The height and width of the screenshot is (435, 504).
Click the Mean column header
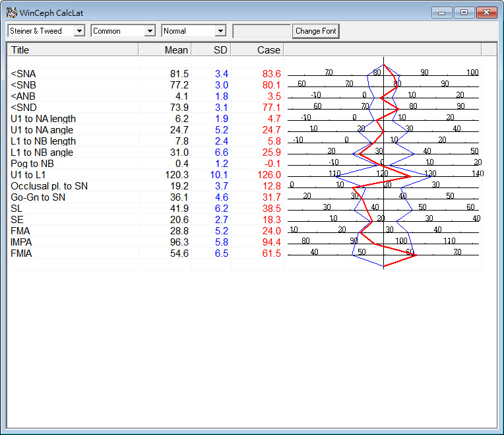(165, 50)
